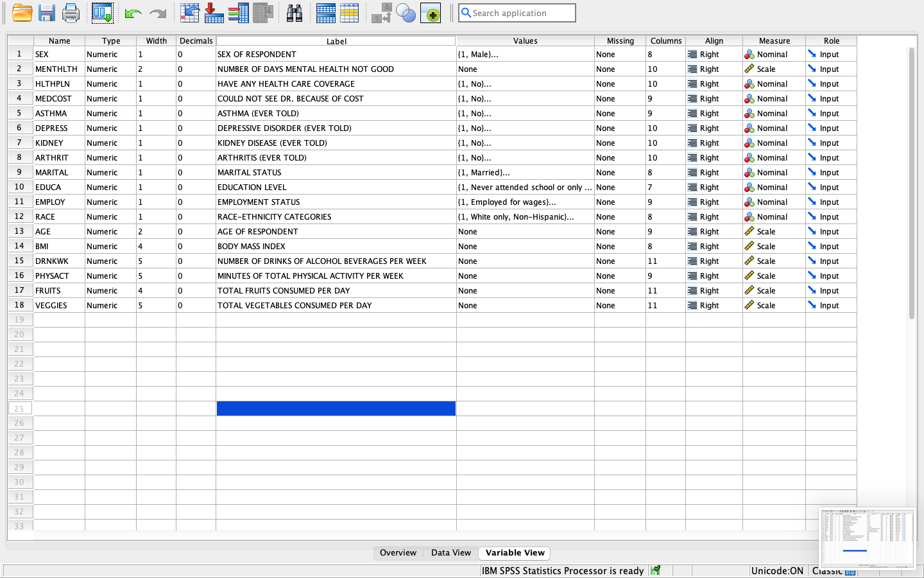Select label EMPLOYMENT STATUS
The image size is (924, 578).
tap(259, 202)
